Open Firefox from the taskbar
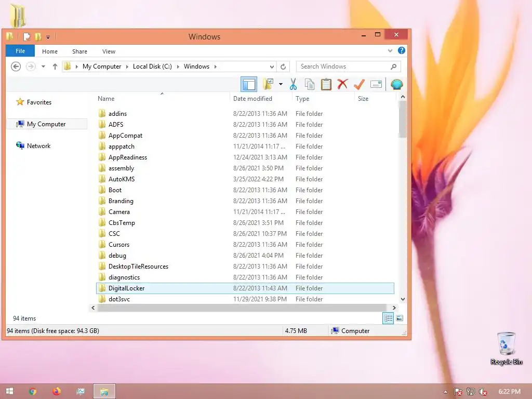This screenshot has width=532, height=399. (x=57, y=391)
